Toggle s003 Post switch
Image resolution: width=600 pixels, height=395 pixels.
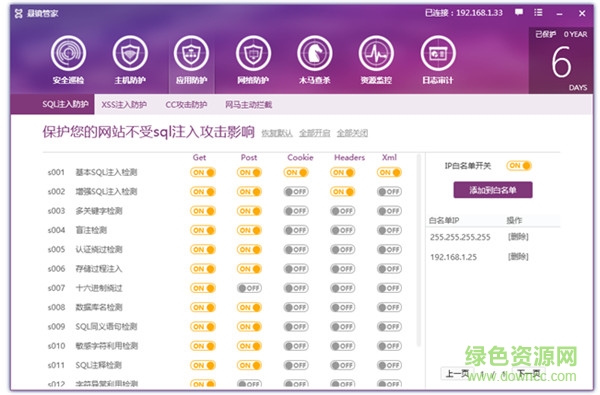[x=249, y=211]
